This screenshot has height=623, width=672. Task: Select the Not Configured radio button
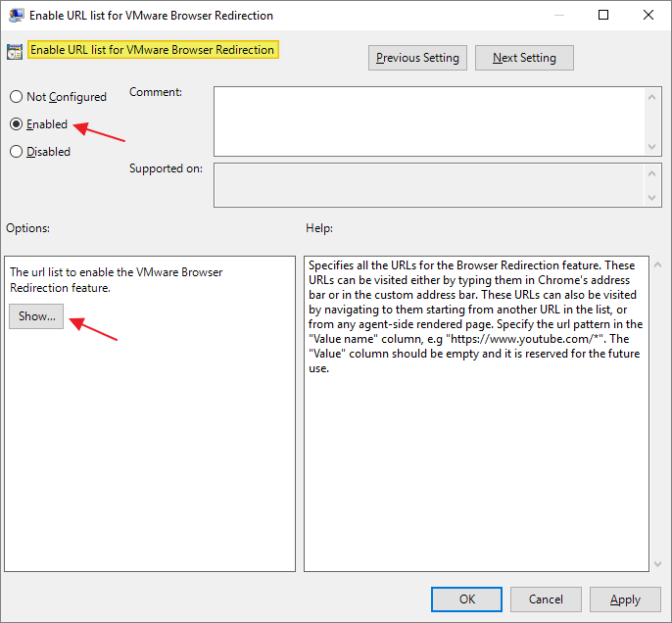click(x=16, y=97)
